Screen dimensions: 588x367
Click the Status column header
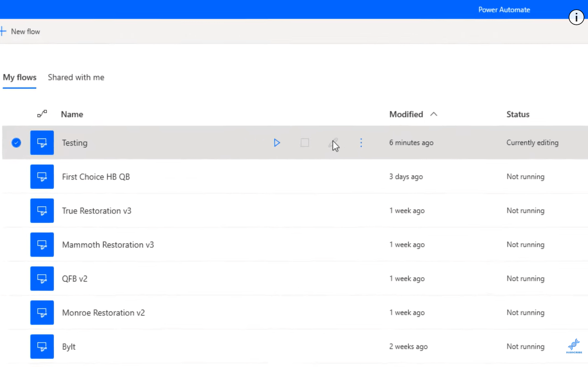pos(518,114)
